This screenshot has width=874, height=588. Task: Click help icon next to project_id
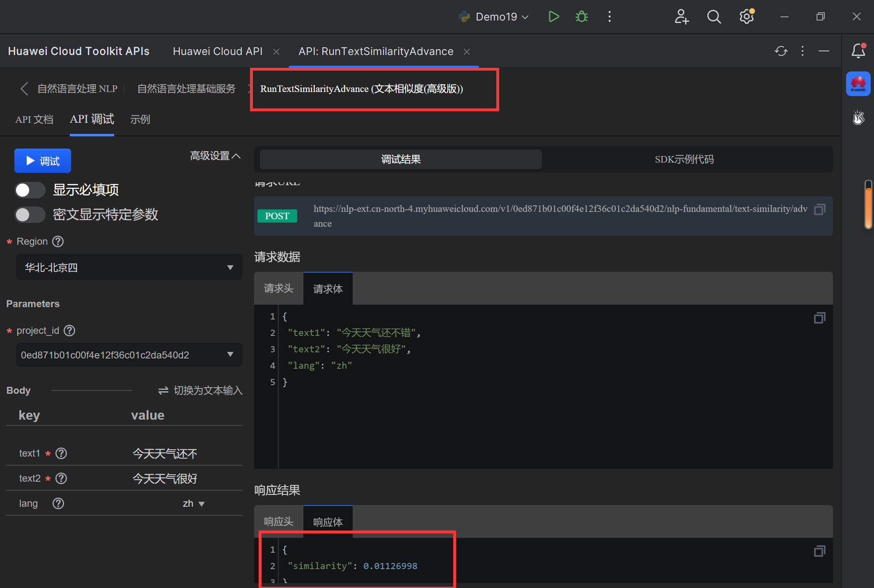(70, 331)
